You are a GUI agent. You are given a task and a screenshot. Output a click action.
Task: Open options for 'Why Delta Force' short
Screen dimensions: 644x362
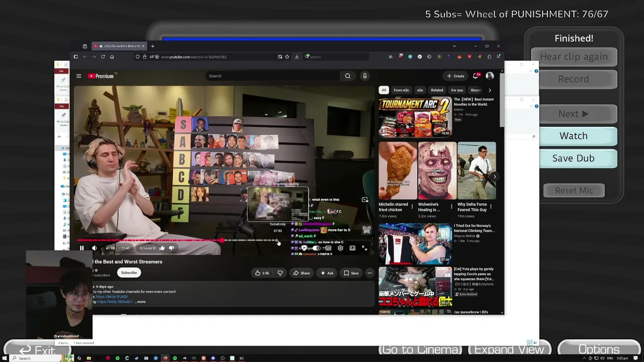click(491, 207)
